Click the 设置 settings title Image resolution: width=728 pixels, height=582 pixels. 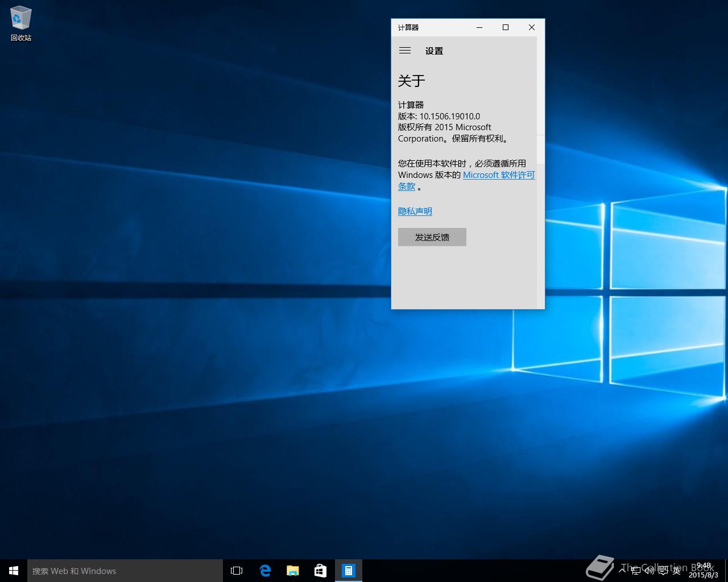point(434,51)
